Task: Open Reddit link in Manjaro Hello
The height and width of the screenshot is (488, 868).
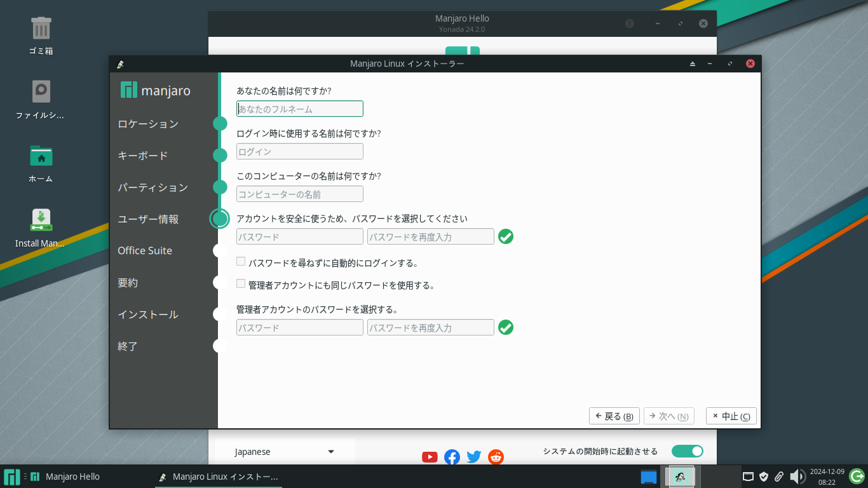Action: point(496,457)
